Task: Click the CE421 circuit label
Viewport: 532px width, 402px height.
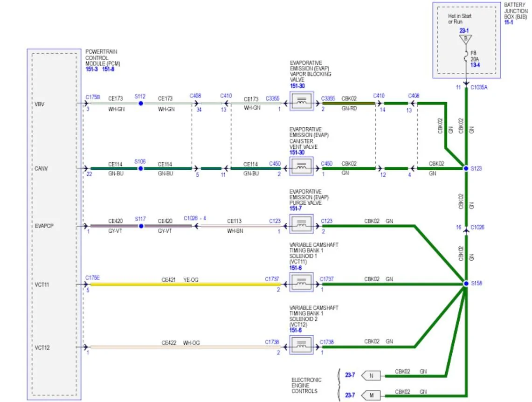Action: [168, 280]
